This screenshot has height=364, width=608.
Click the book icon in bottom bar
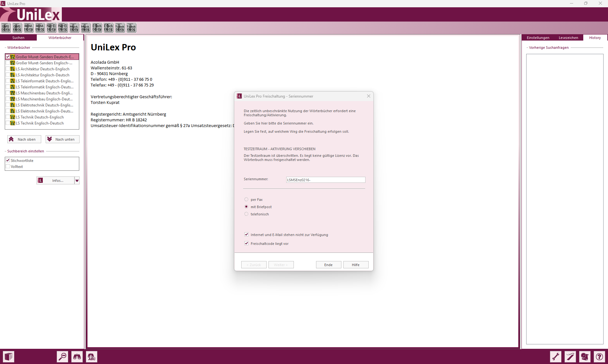(x=9, y=357)
